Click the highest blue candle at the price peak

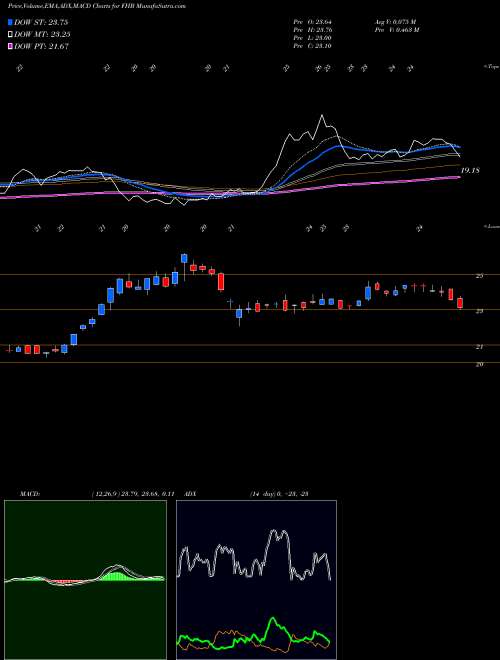tap(184, 258)
